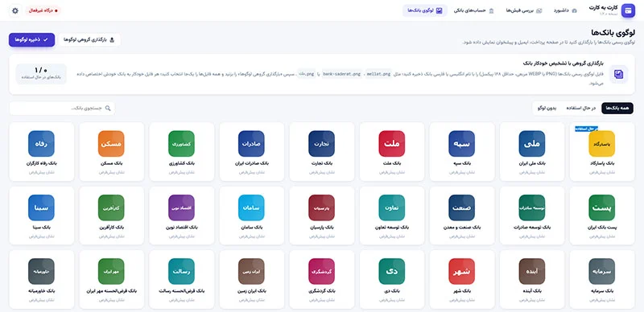Image resolution: width=644 pixels, height=312 pixels.
Task: Switch to the همه بانک‌ها filter tab
Action: (617, 108)
